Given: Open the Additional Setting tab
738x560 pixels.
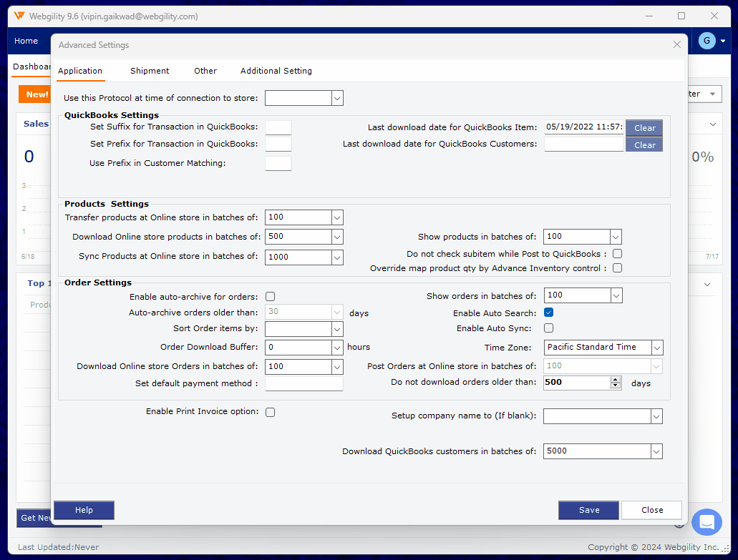Looking at the screenshot, I should click(x=276, y=71).
